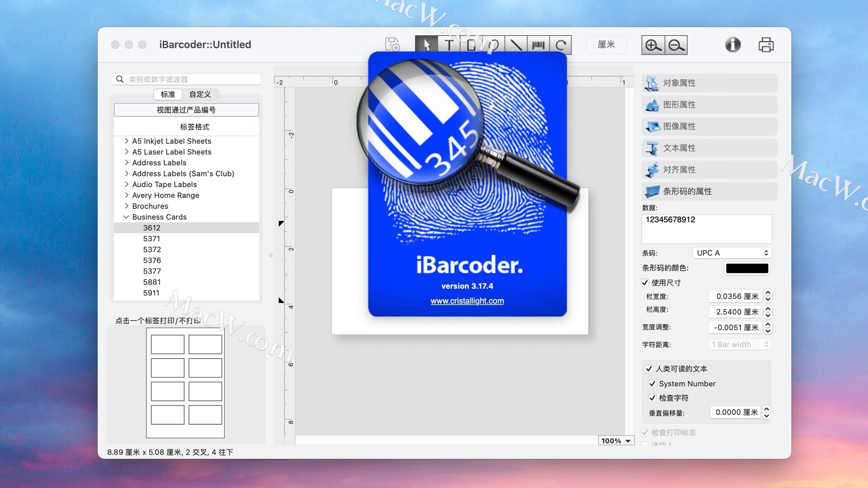Viewport: 868px width, 488px height.
Task: Click the black barcode color swatch
Action: [x=747, y=268]
